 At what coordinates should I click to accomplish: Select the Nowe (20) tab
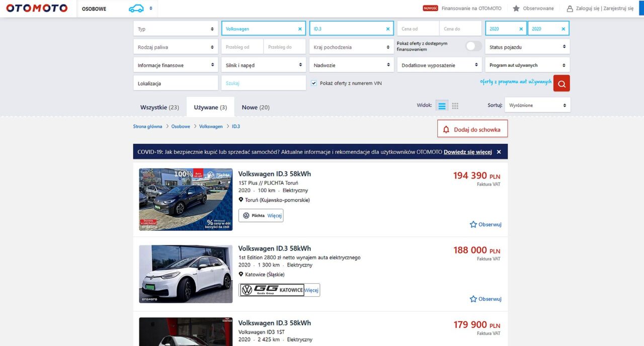(x=256, y=107)
